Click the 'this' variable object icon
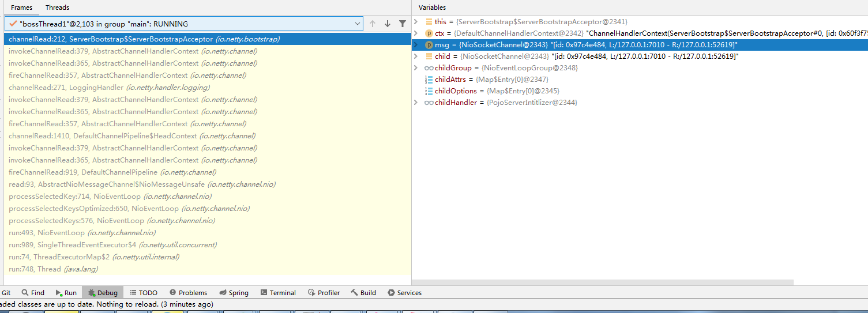Screen dimensions: 868x313 (429, 22)
